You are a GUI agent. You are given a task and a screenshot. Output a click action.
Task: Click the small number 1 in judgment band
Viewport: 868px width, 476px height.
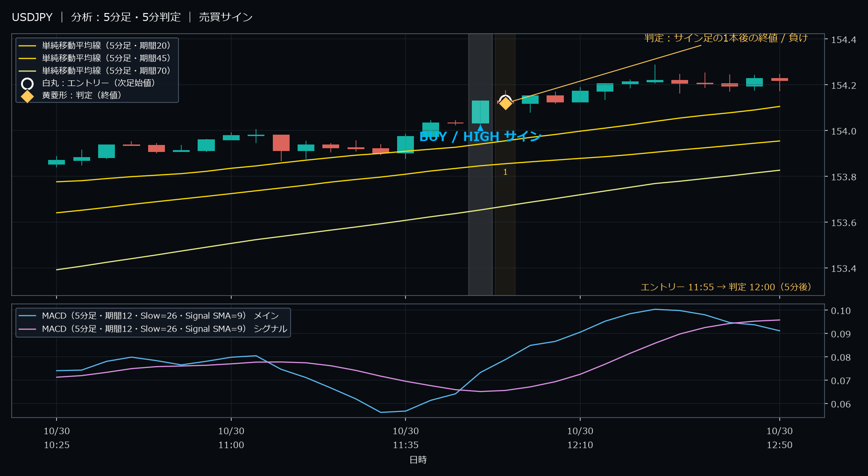(x=505, y=172)
